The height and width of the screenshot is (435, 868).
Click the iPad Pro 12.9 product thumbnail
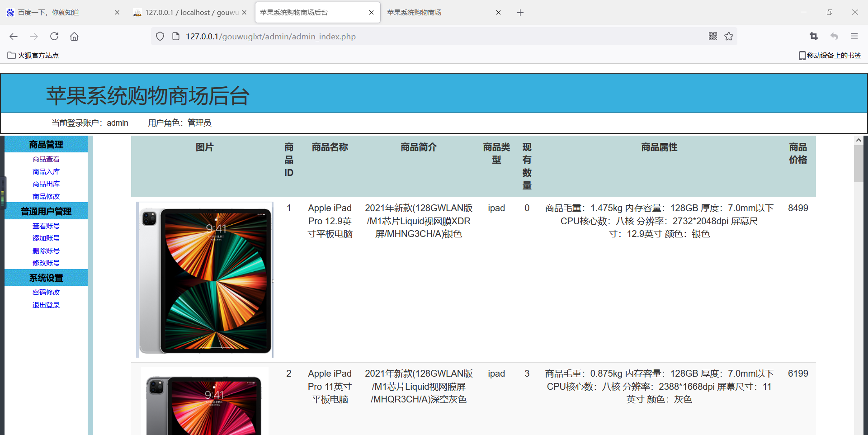[x=204, y=279]
